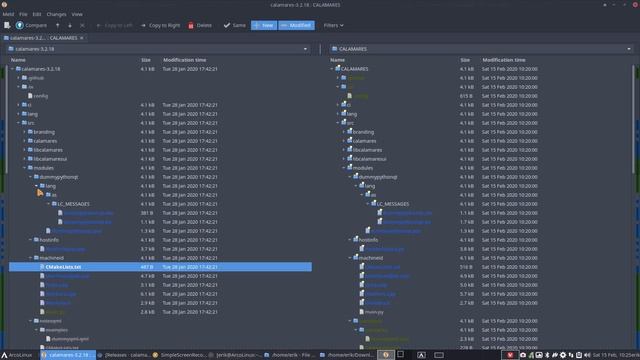Collapse hostinfo folder in right pane

(350, 240)
